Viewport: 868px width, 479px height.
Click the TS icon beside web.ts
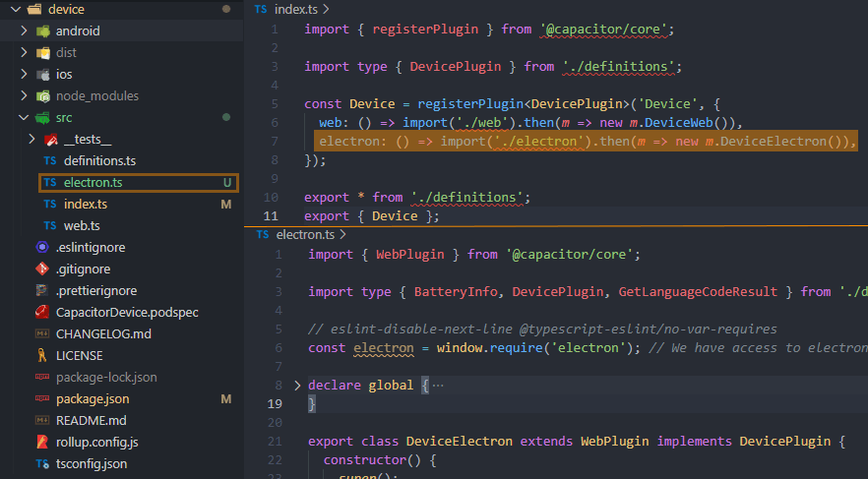50,225
